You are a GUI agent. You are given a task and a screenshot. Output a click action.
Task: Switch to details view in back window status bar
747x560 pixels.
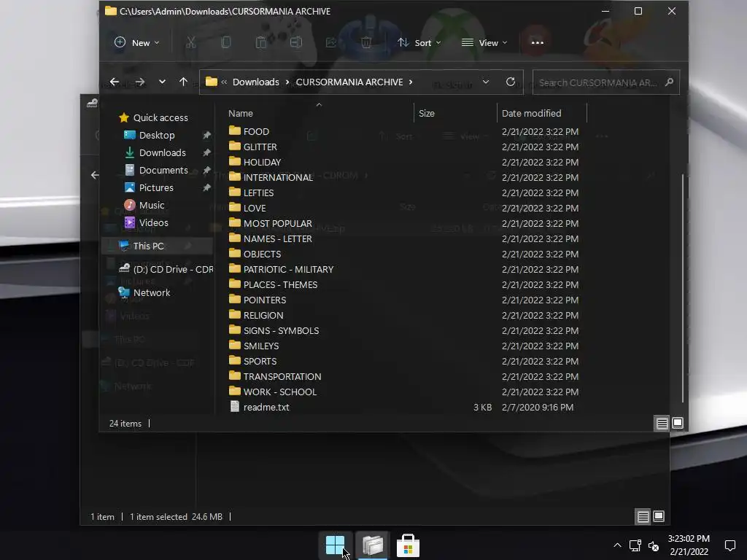coord(643,516)
